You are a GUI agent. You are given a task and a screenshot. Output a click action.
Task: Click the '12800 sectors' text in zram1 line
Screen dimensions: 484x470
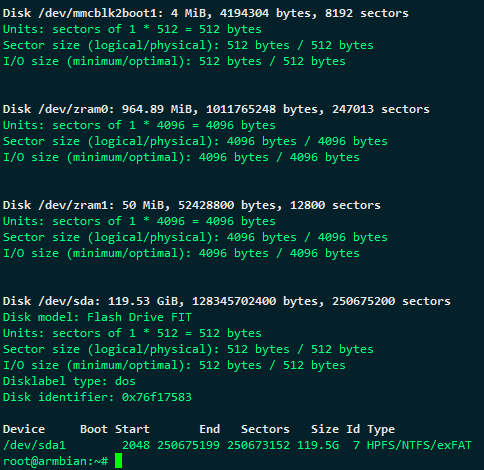(x=335, y=205)
